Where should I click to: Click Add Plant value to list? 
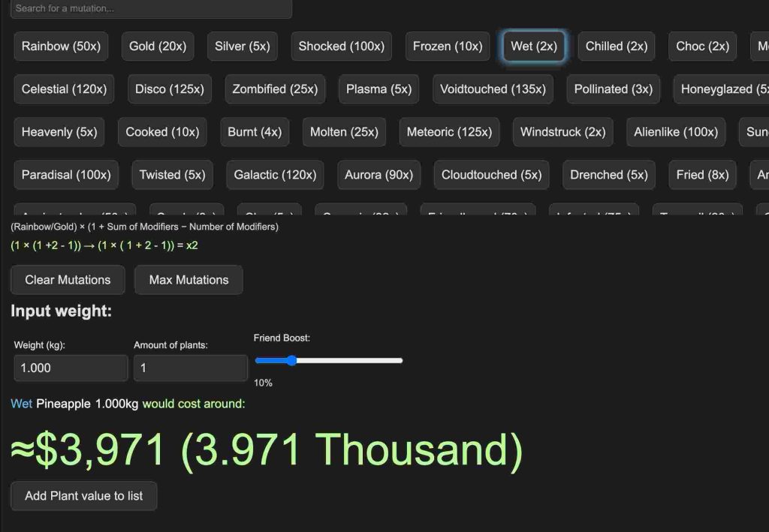pyautogui.click(x=83, y=496)
